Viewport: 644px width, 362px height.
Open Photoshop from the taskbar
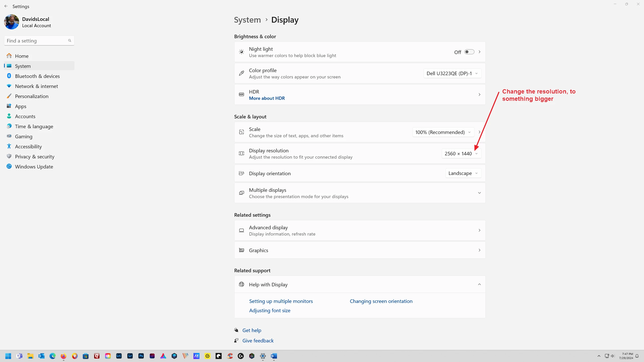pyautogui.click(x=141, y=356)
